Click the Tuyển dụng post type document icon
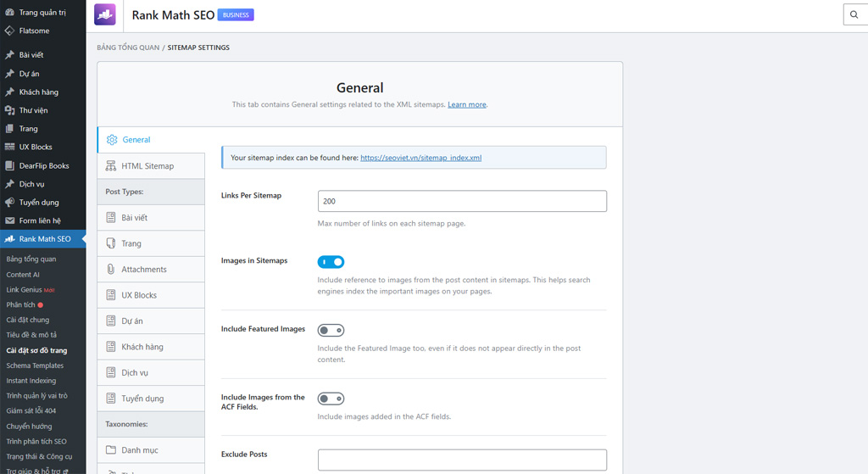This screenshot has height=474, width=868. point(111,399)
